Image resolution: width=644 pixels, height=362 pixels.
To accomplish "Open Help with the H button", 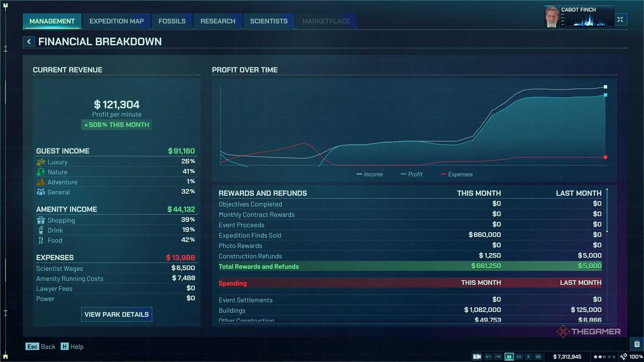I will pyautogui.click(x=64, y=346).
